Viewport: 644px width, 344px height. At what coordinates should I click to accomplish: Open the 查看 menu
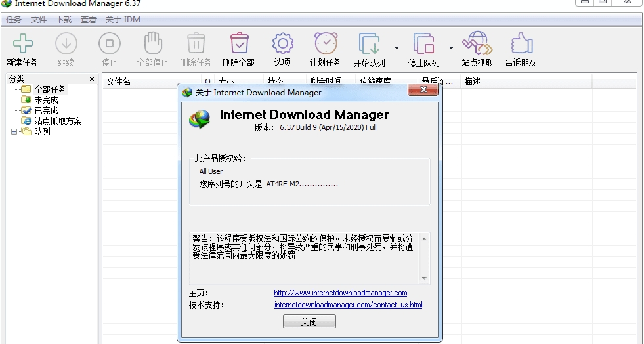click(x=89, y=19)
